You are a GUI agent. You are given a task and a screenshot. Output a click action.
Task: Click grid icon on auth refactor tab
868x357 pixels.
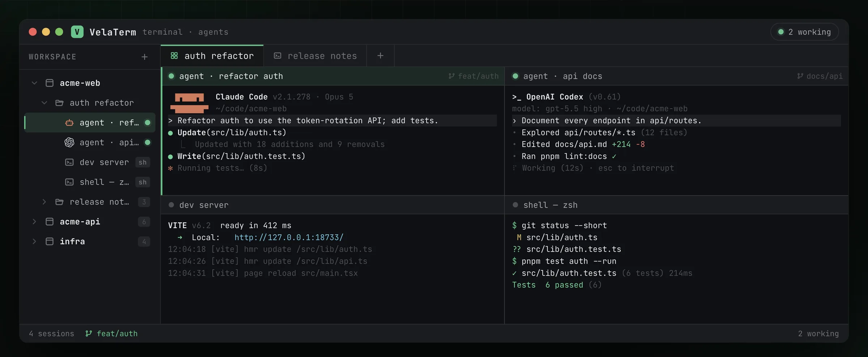tap(174, 56)
